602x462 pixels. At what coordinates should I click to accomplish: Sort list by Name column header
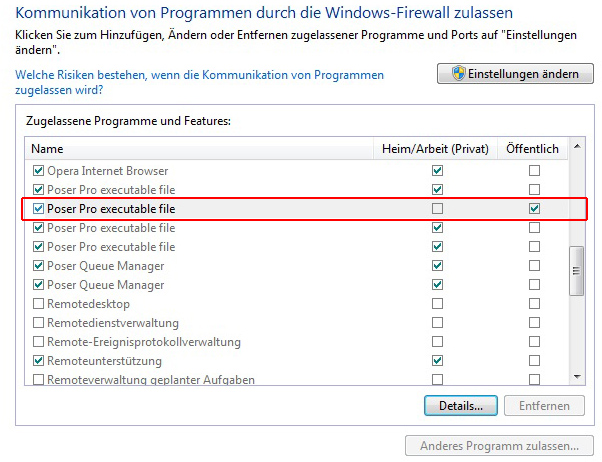(x=199, y=149)
